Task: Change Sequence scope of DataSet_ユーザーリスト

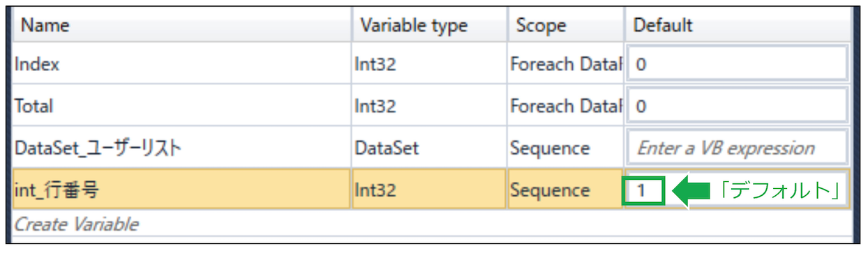Action: pos(565,148)
